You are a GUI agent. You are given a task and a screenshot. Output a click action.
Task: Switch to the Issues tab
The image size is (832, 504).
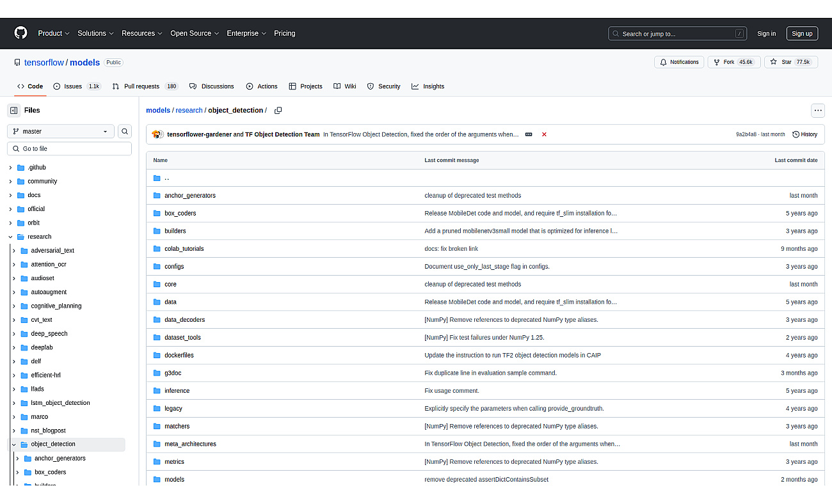tap(77, 86)
